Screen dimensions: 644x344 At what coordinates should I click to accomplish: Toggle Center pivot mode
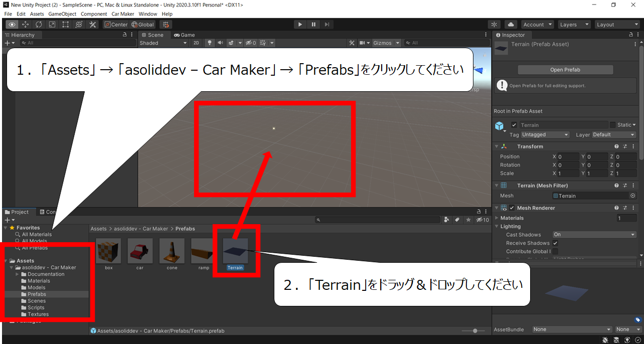click(116, 25)
